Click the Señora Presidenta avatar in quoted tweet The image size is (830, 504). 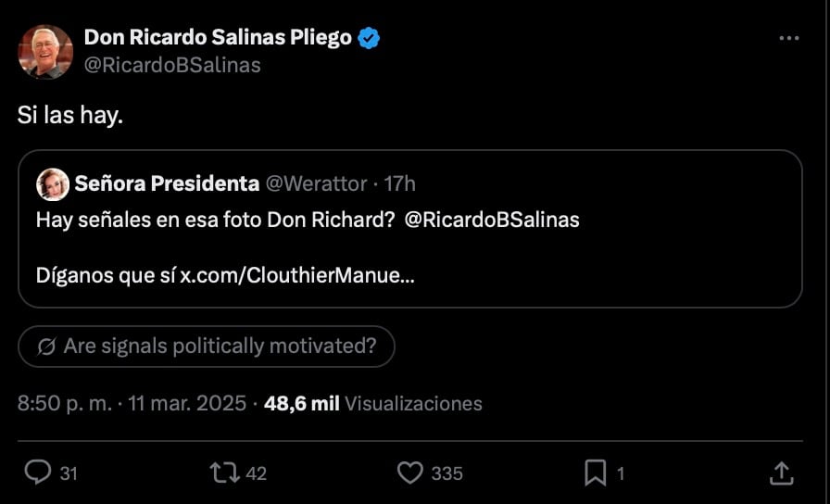coord(52,183)
